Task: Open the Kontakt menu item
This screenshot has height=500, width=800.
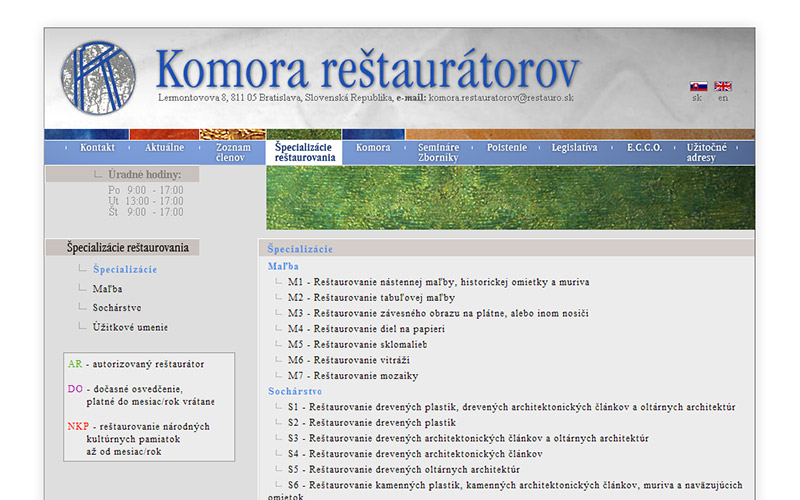Action: click(97, 147)
